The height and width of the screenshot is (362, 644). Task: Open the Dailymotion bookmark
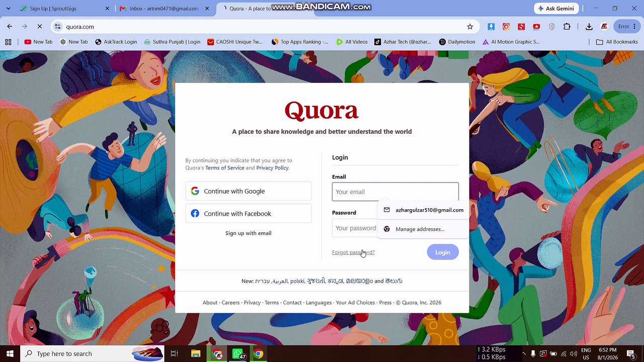[x=457, y=42]
